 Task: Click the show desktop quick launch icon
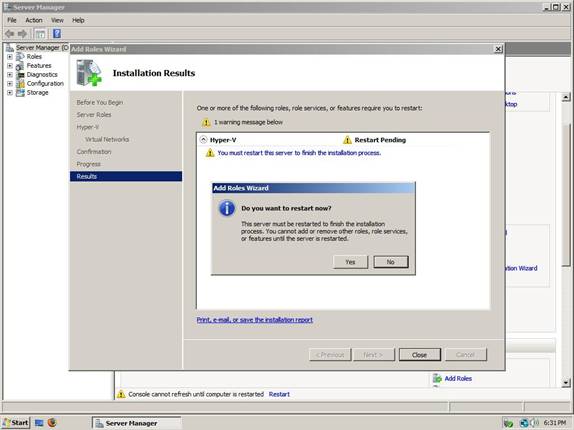[39, 423]
